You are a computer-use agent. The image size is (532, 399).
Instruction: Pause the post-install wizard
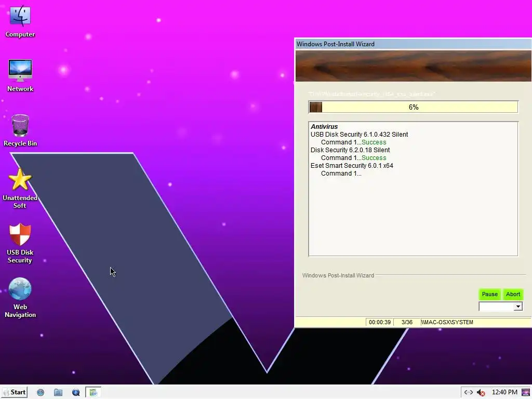pyautogui.click(x=489, y=294)
